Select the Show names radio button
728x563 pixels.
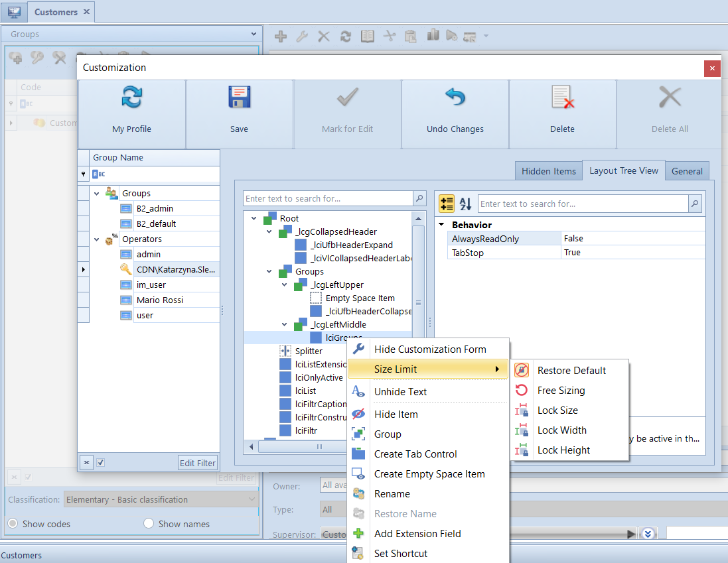149,524
